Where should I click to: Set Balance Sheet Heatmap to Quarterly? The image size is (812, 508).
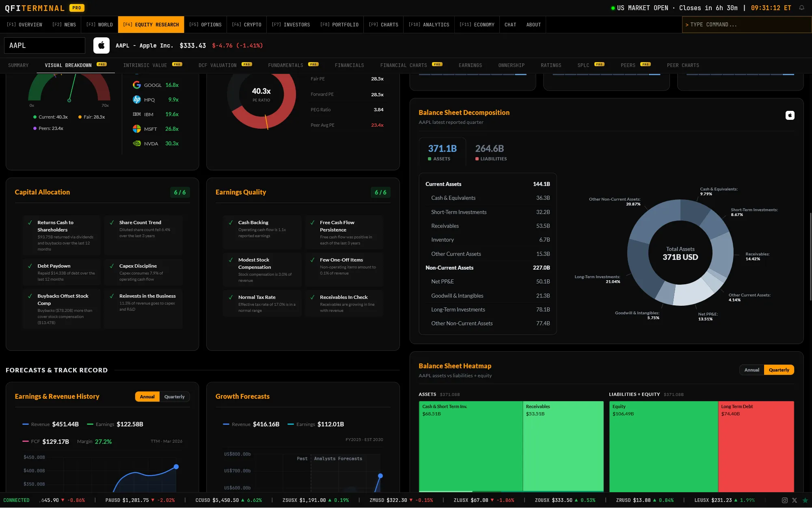point(779,370)
